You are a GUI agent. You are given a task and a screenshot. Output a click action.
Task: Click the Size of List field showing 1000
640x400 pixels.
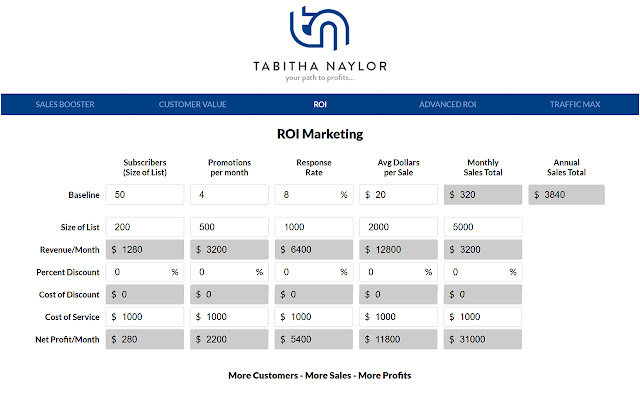tap(314, 227)
